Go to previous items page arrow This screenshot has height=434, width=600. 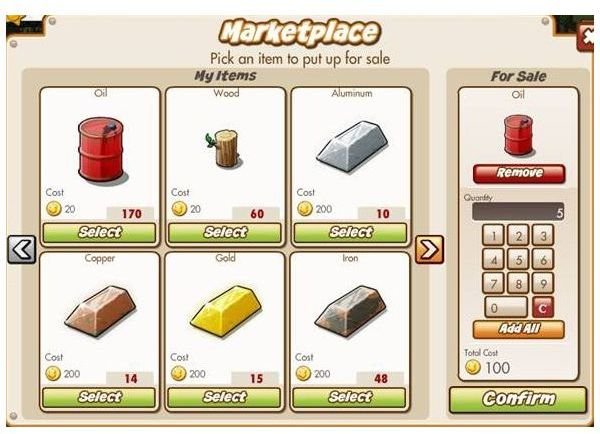pyautogui.click(x=22, y=250)
